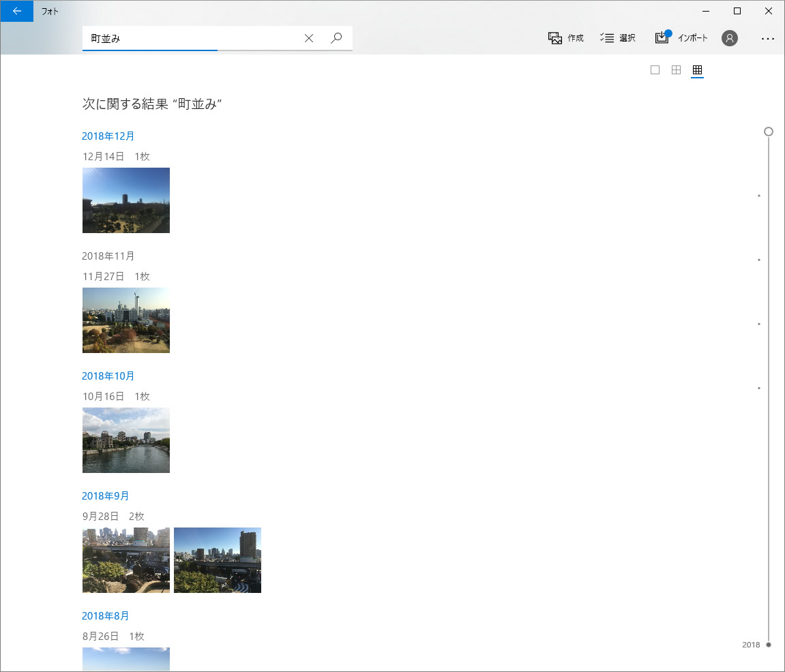This screenshot has width=785, height=672.
Task: Click the 選択 (Select) button
Action: [x=618, y=38]
